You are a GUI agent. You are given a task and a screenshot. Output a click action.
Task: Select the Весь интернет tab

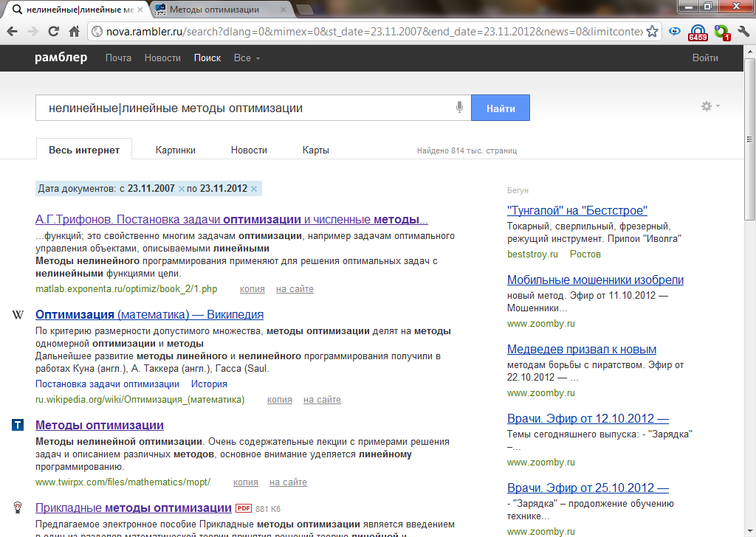(84, 150)
